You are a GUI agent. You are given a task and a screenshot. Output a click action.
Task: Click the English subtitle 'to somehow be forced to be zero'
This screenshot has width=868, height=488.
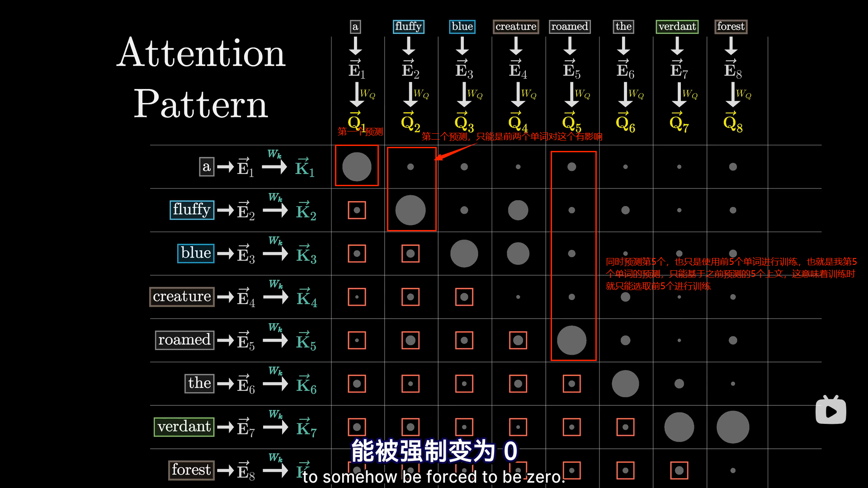tap(434, 477)
